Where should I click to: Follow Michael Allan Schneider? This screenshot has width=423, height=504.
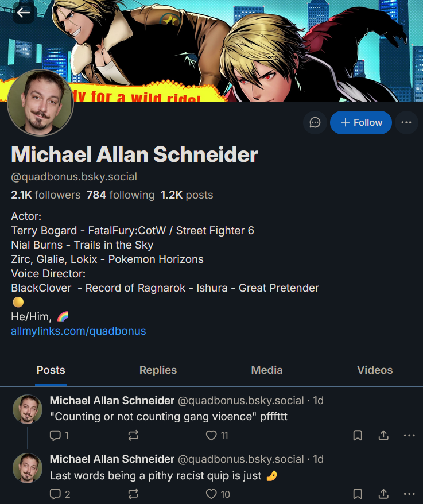[361, 122]
